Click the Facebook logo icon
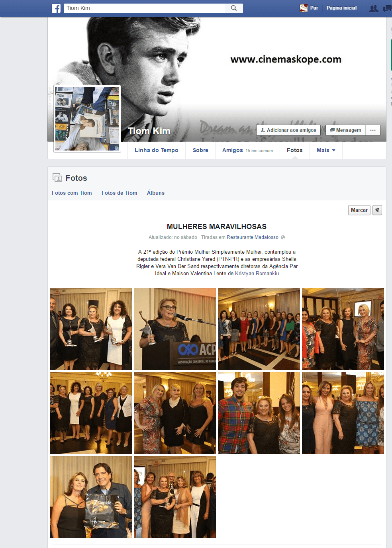Screen dimensions: 392x548 [x=56, y=8]
